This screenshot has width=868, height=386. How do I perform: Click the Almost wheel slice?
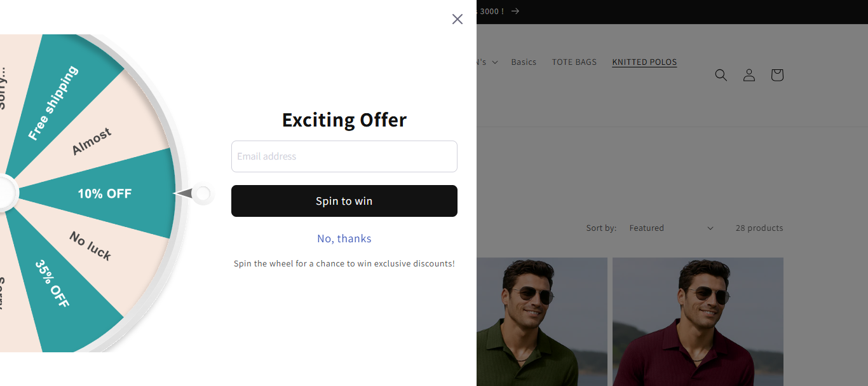tap(92, 141)
